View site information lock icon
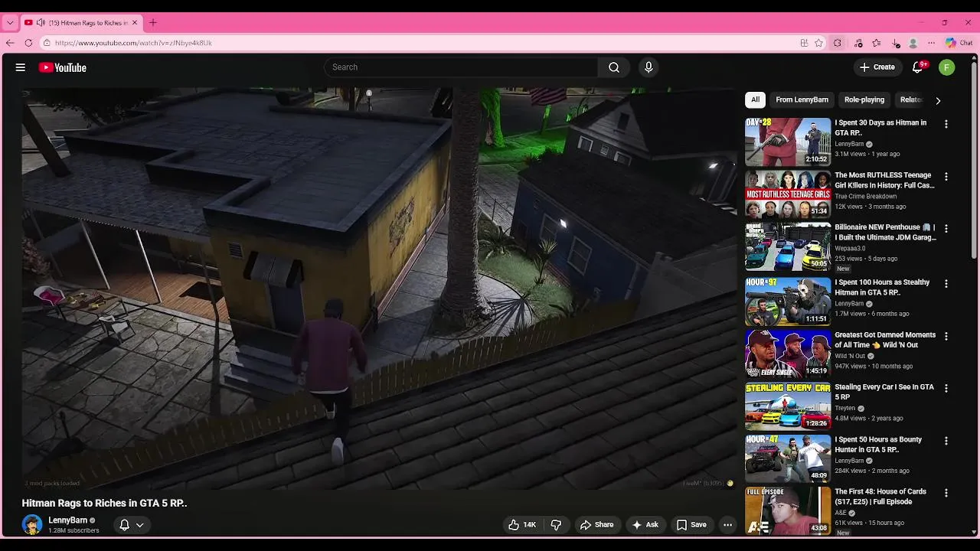980x551 pixels. point(47,43)
